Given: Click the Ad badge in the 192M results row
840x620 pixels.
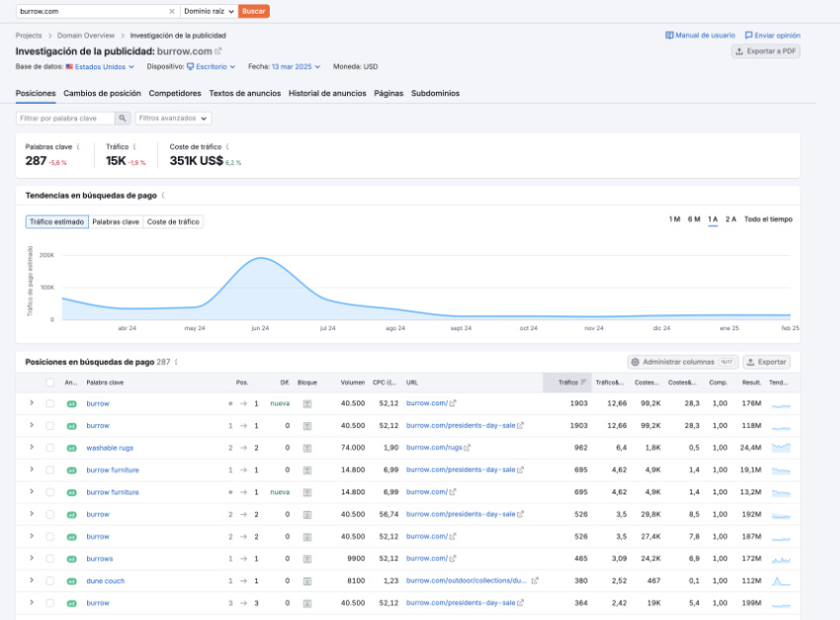Looking at the screenshot, I should pyautogui.click(x=71, y=514).
